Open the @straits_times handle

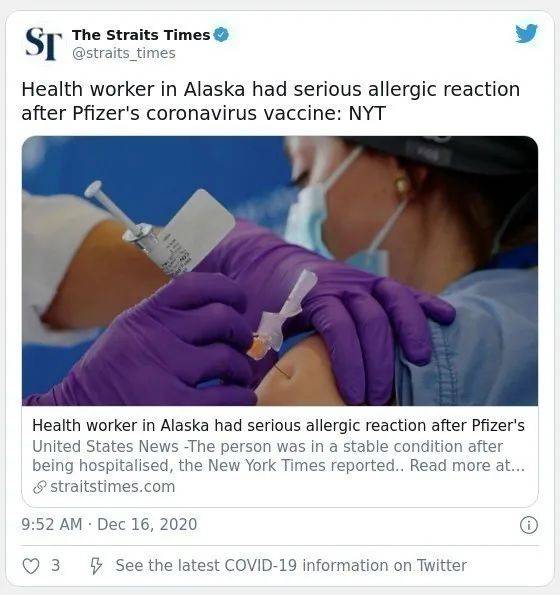pos(124,53)
